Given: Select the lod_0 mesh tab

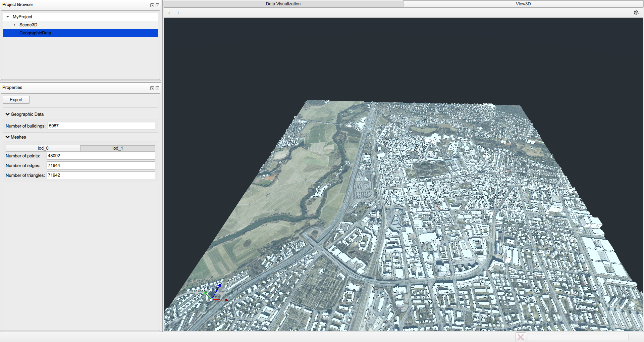Looking at the screenshot, I should point(43,148).
